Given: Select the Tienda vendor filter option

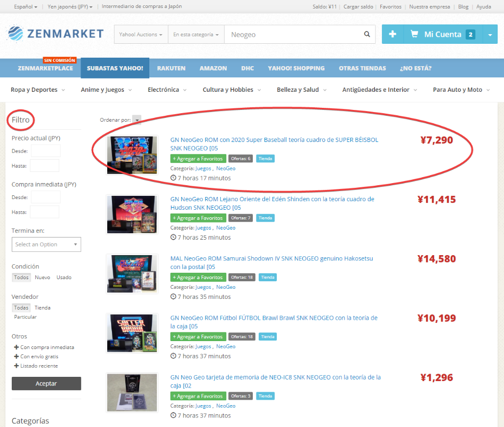Looking at the screenshot, I should click(43, 307).
